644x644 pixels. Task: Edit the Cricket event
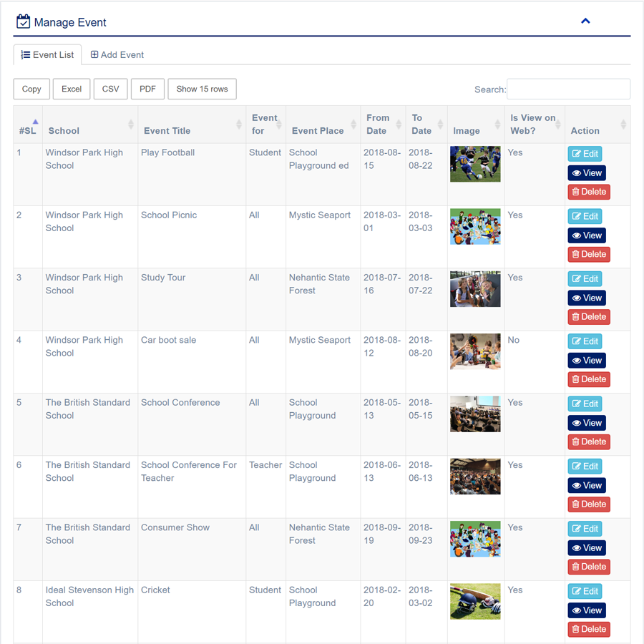(585, 591)
